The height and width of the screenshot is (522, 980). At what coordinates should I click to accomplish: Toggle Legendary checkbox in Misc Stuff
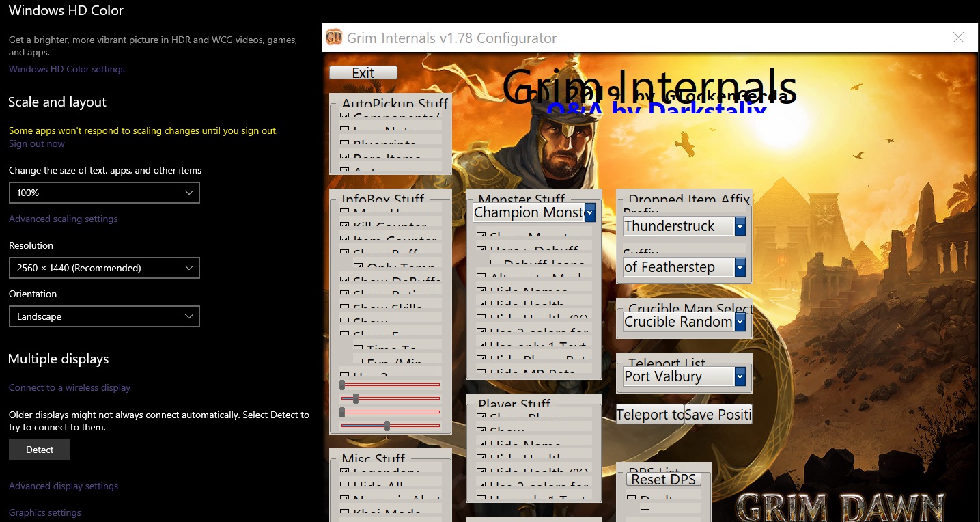coord(345,471)
